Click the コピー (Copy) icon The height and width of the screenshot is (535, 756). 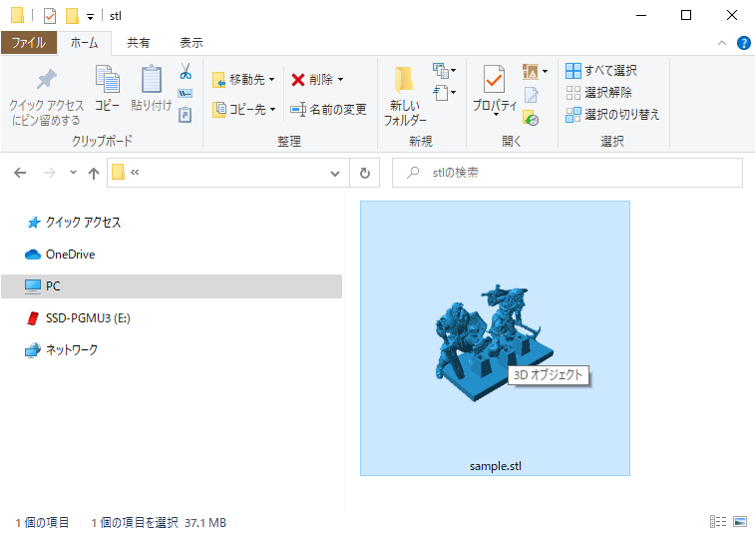click(107, 79)
